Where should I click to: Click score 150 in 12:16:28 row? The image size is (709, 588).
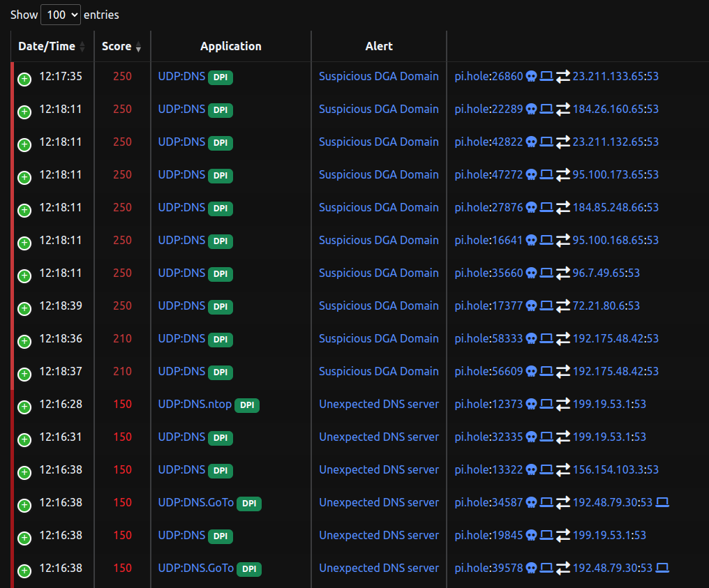pos(122,404)
